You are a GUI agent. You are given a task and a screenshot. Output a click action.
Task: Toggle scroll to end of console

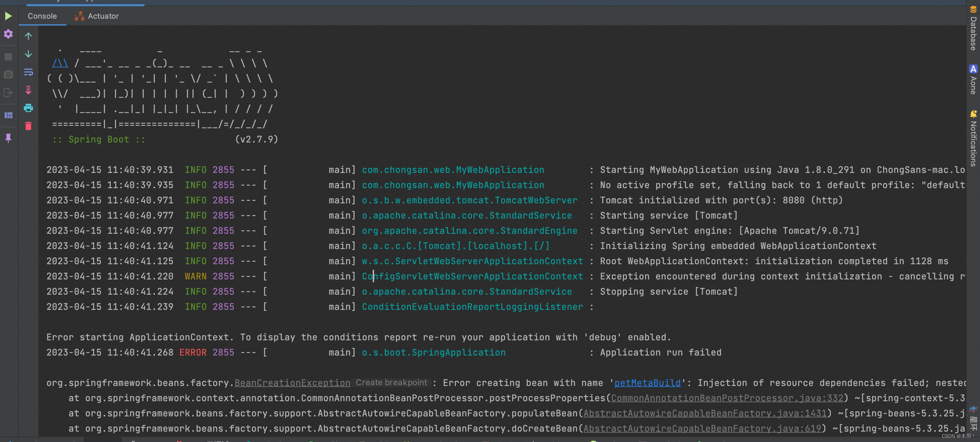pos(28,90)
